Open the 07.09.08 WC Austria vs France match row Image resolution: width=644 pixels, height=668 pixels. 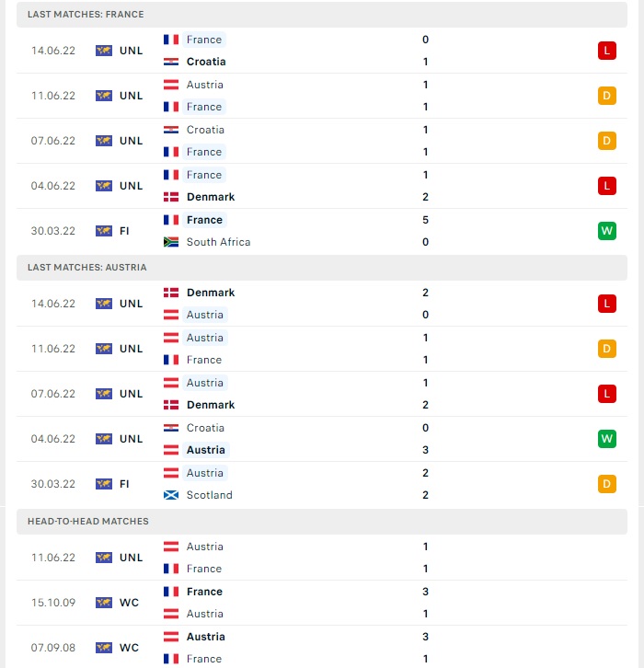tap(322, 648)
